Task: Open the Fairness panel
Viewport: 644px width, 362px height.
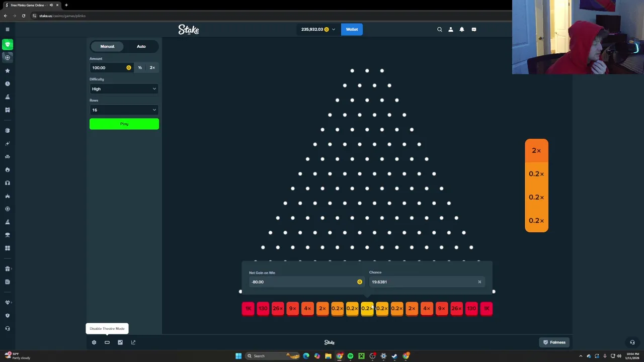Action: pos(554,342)
